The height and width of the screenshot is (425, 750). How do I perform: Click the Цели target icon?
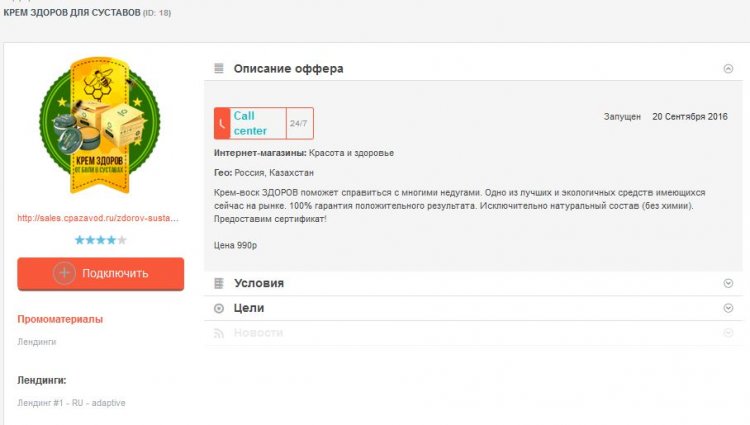click(219, 309)
